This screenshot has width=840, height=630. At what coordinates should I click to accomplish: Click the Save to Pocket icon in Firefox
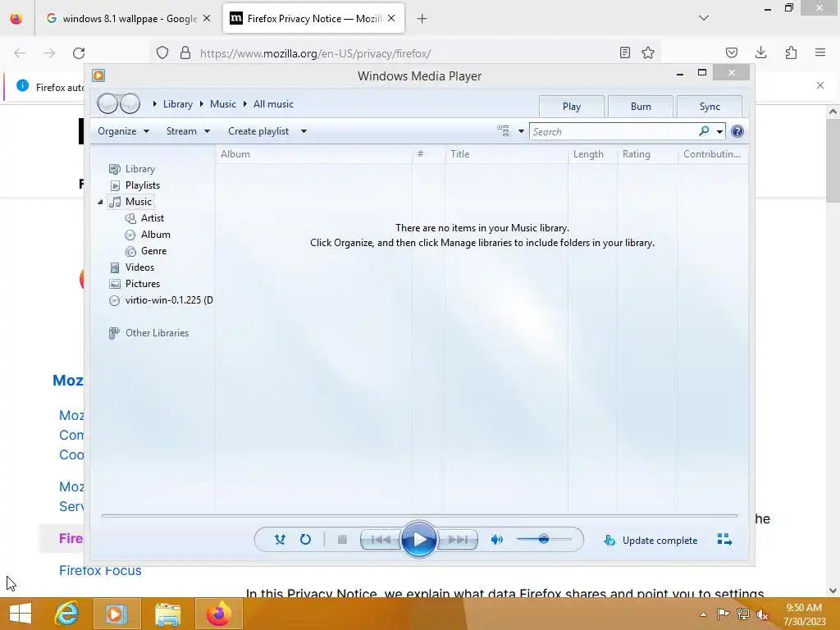tap(732, 52)
